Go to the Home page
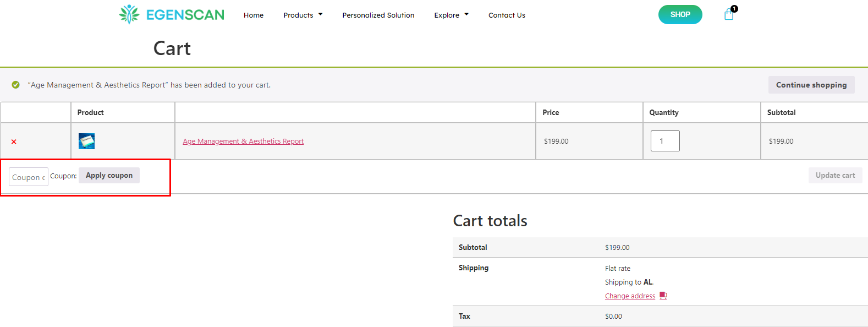868x327 pixels. (254, 15)
